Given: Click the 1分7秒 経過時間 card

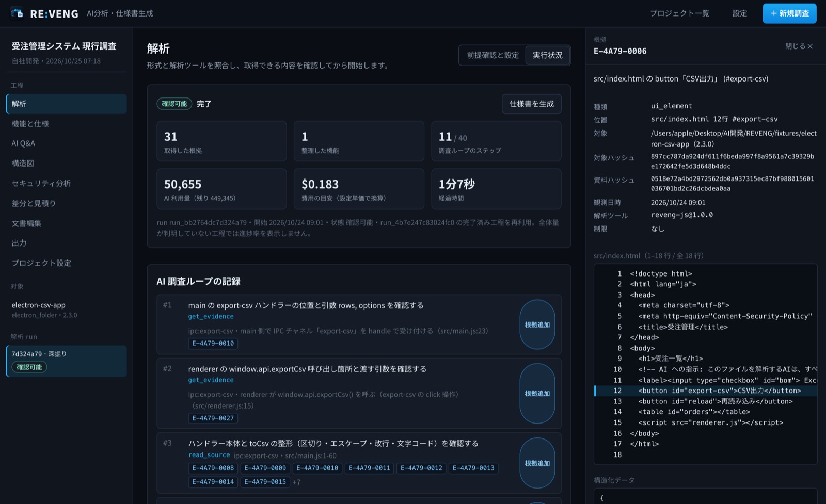Looking at the screenshot, I should pos(496,189).
